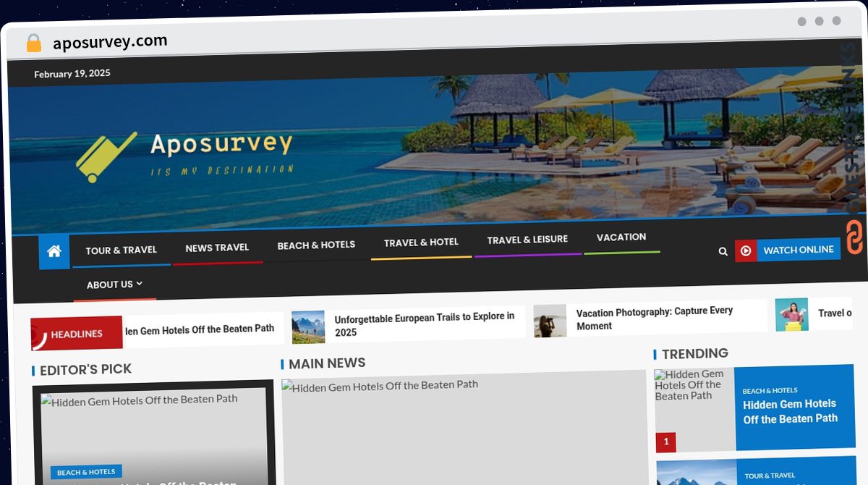Click the home icon in navigation bar

pyautogui.click(x=54, y=252)
